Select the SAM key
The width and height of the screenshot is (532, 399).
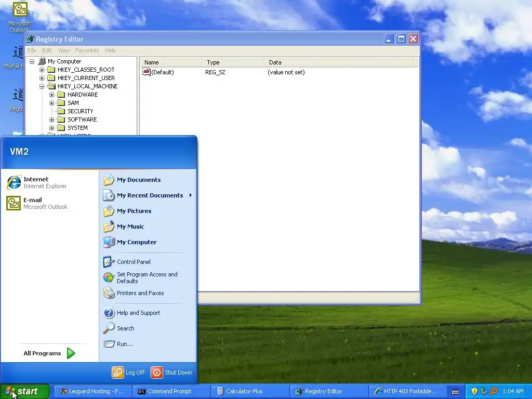tap(73, 103)
